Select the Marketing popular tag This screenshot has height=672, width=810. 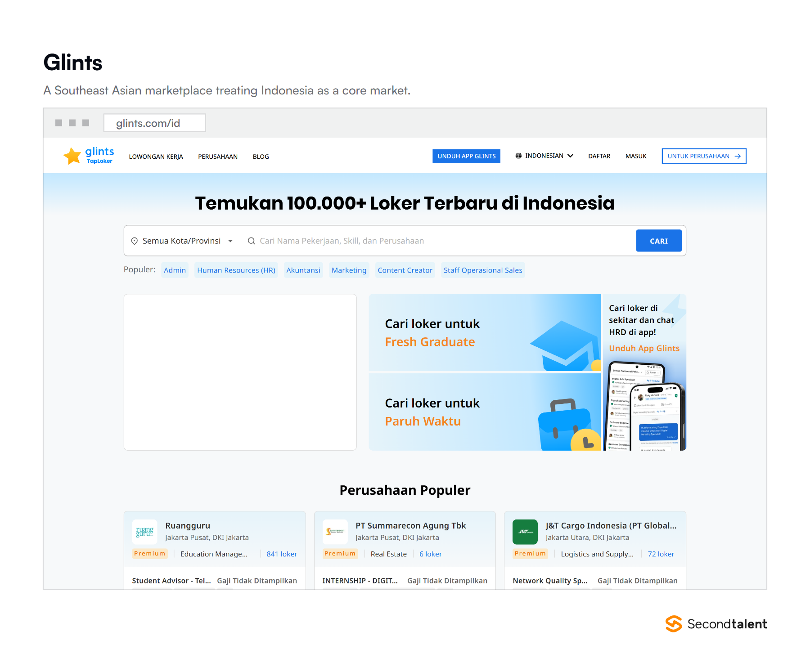pos(349,270)
